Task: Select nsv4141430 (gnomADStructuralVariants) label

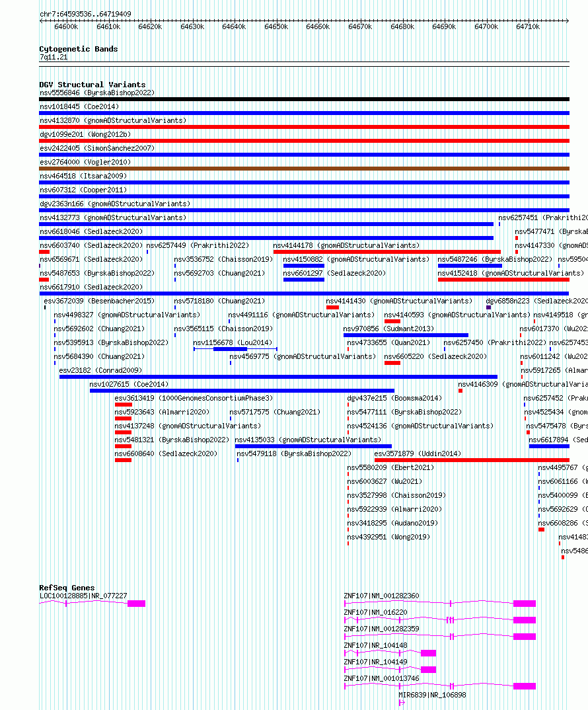Action: (x=399, y=301)
